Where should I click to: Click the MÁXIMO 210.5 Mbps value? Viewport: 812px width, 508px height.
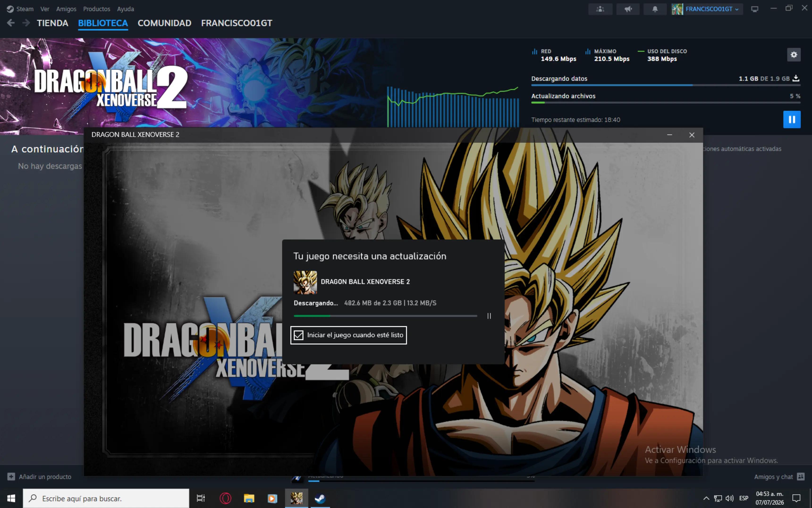click(x=611, y=59)
